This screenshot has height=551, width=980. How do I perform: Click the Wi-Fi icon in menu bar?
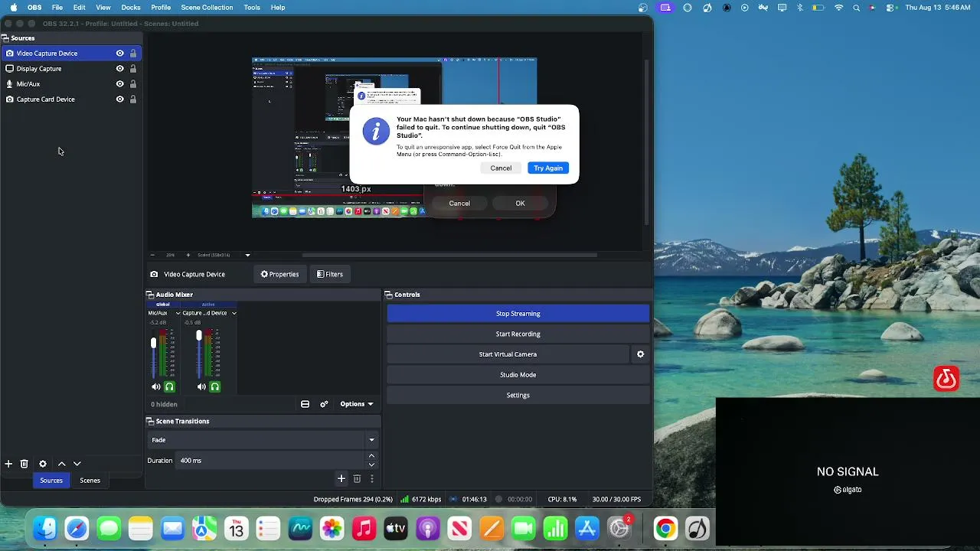tap(838, 8)
